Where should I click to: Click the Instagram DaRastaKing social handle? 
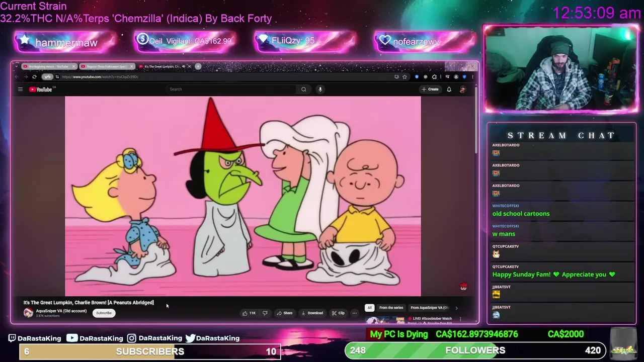click(x=154, y=338)
